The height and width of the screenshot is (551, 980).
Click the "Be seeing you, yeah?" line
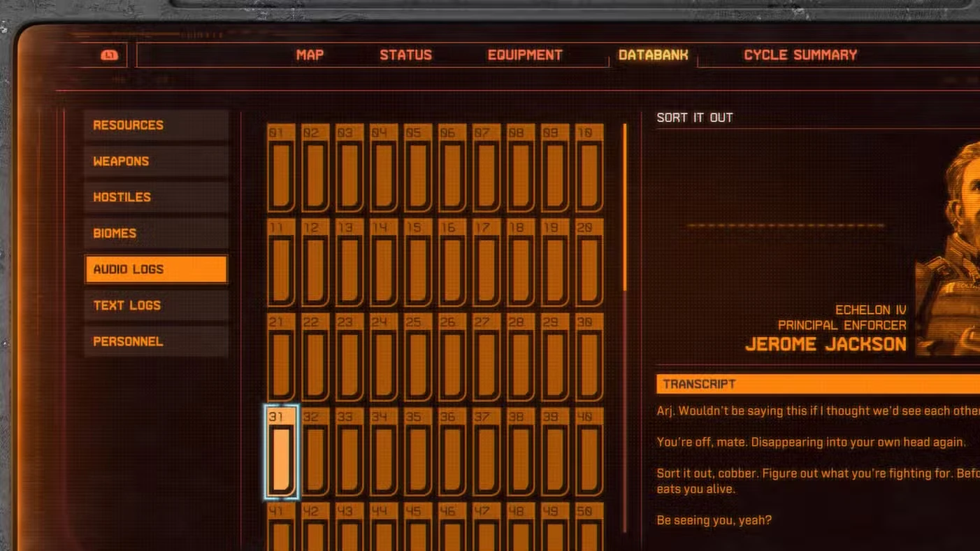[714, 520]
